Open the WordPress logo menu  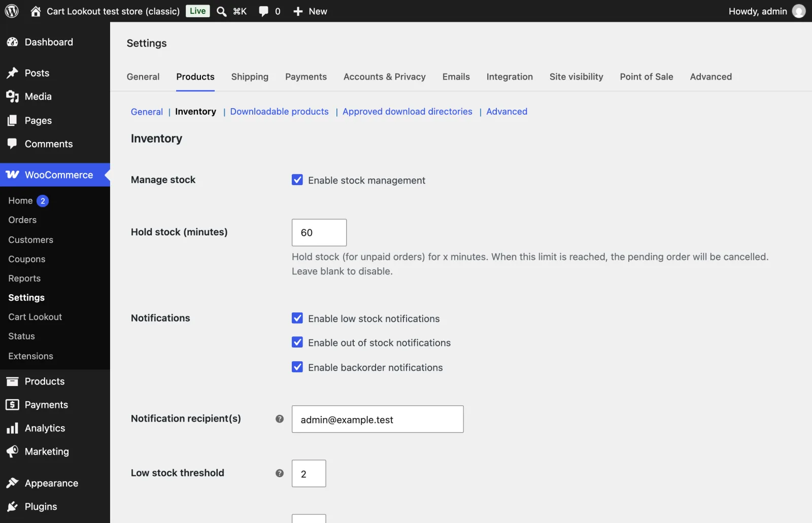pos(12,11)
